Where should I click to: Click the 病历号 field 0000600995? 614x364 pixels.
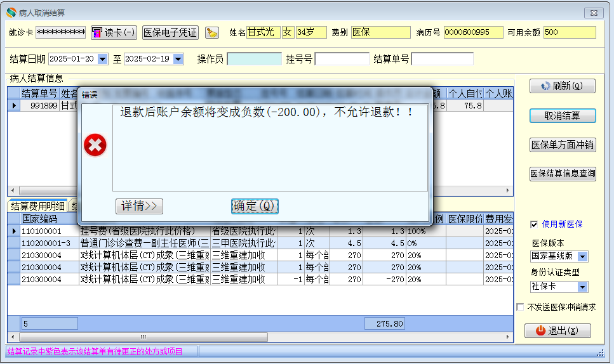(x=474, y=32)
